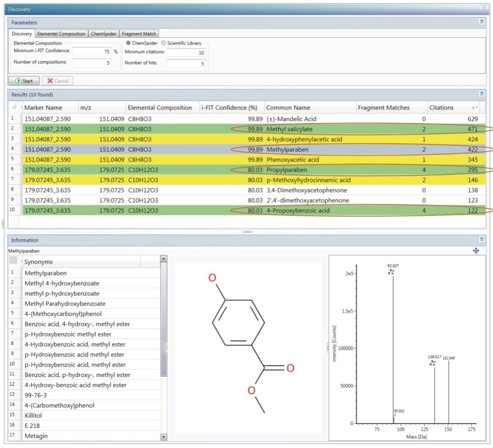The image size is (493, 448).
Task: Click the corner cell icon in the Synonyms table
Action: (x=14, y=261)
